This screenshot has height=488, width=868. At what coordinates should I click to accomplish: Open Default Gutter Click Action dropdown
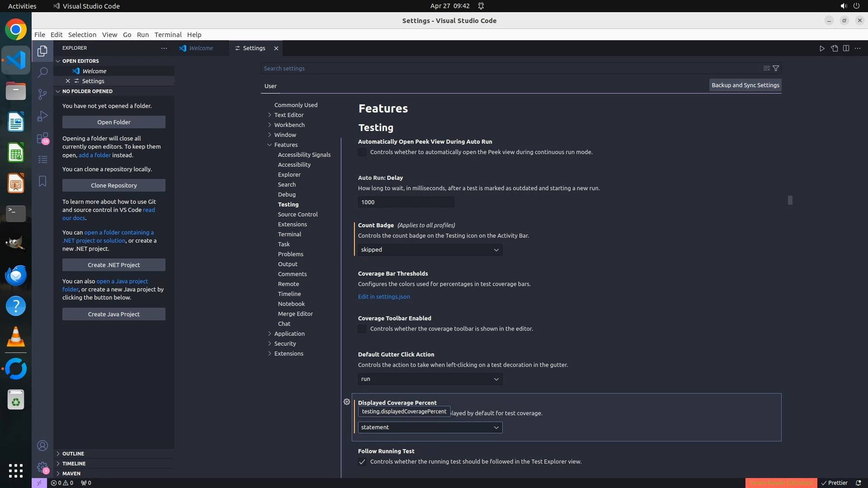tap(430, 379)
